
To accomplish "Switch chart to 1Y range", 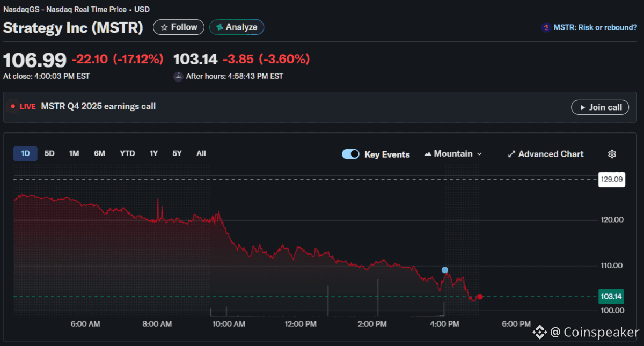I will pyautogui.click(x=153, y=153).
